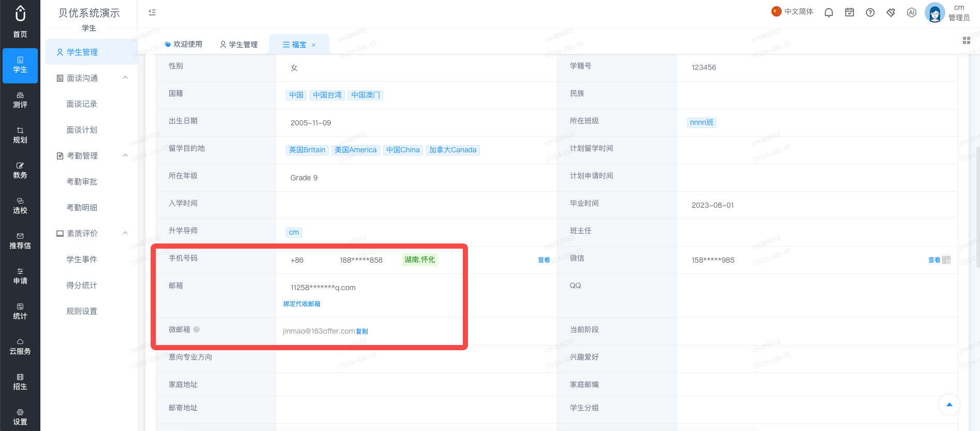Collapse the 面谈沟通 menu group
The width and height of the screenshot is (980, 431).
click(125, 78)
